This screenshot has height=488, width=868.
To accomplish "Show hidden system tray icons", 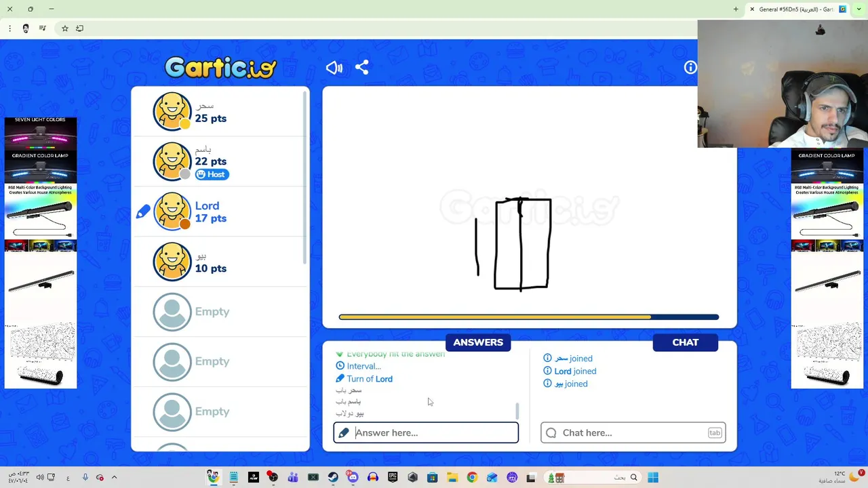I will tap(114, 477).
